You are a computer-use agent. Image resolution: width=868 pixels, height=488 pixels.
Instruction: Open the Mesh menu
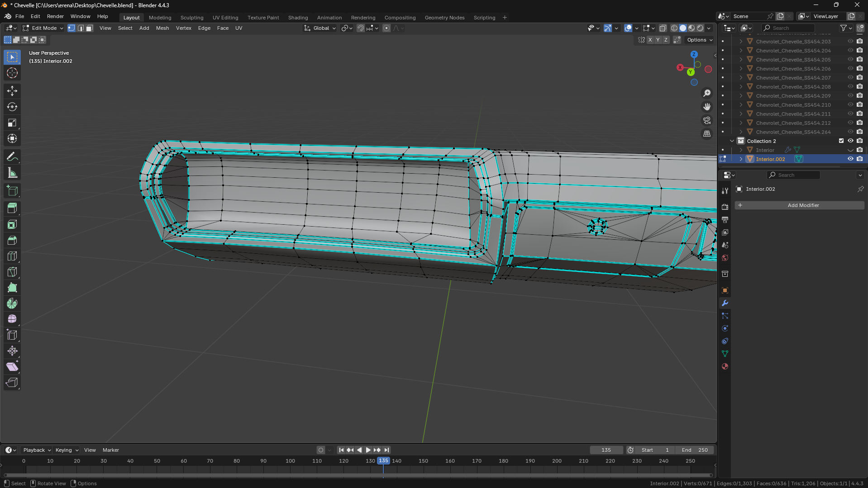click(162, 28)
